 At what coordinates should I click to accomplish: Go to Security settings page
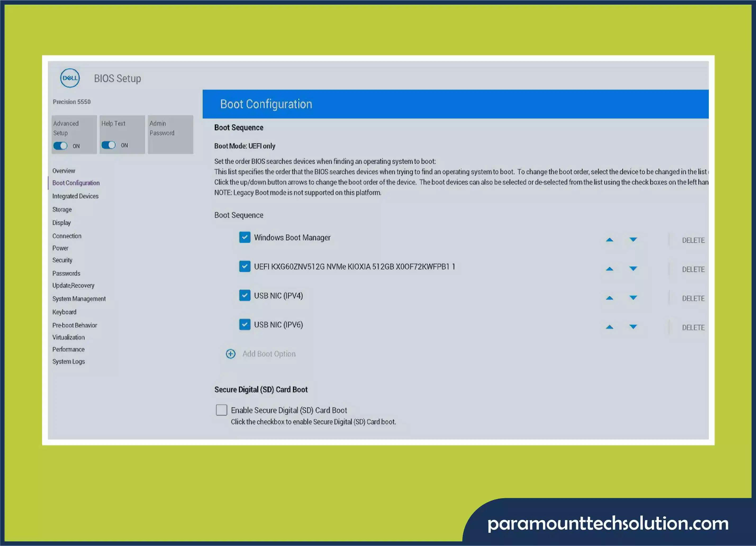point(62,260)
